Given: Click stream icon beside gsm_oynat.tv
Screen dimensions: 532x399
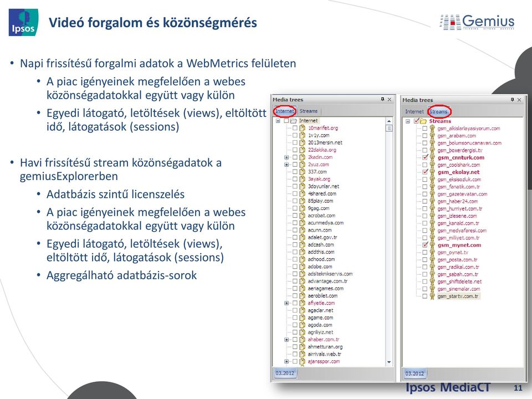Looking at the screenshot, I should point(432,253).
